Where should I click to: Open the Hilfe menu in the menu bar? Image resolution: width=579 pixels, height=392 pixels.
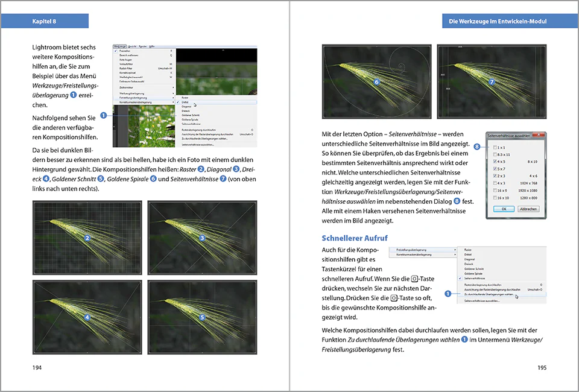[152, 46]
